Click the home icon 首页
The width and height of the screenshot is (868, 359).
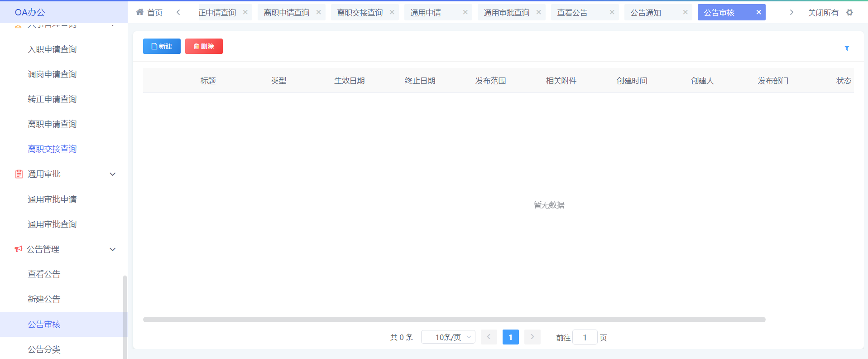click(149, 13)
